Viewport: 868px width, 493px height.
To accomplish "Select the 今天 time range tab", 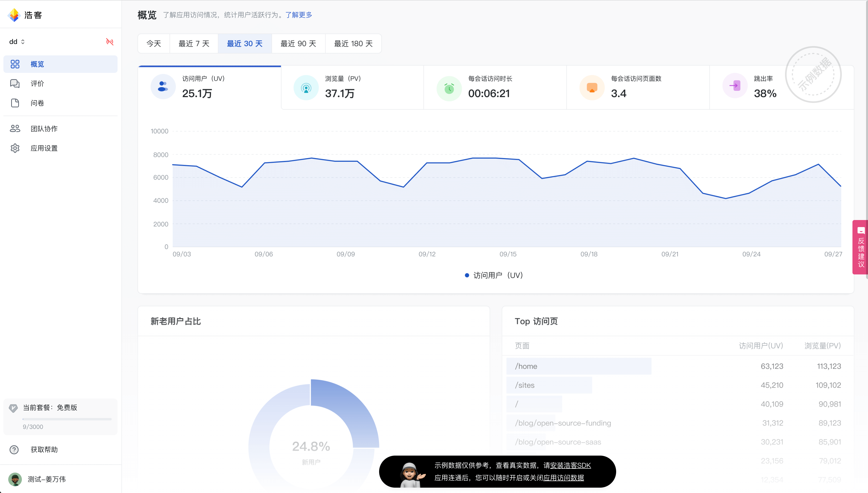I will click(x=154, y=44).
